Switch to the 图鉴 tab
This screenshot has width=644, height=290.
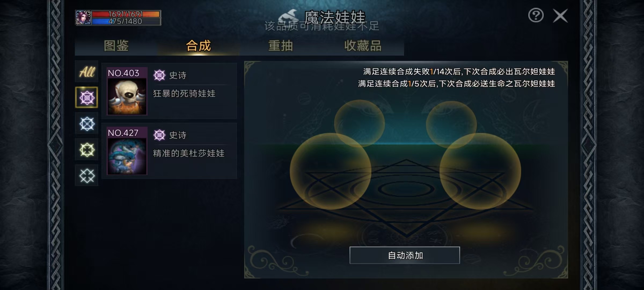point(116,46)
